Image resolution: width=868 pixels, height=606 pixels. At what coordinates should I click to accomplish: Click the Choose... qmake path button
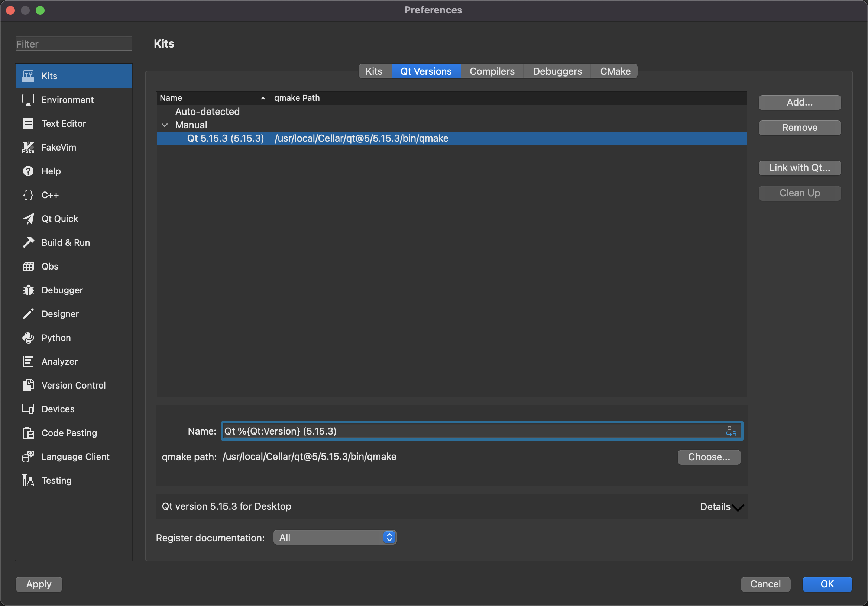(709, 457)
